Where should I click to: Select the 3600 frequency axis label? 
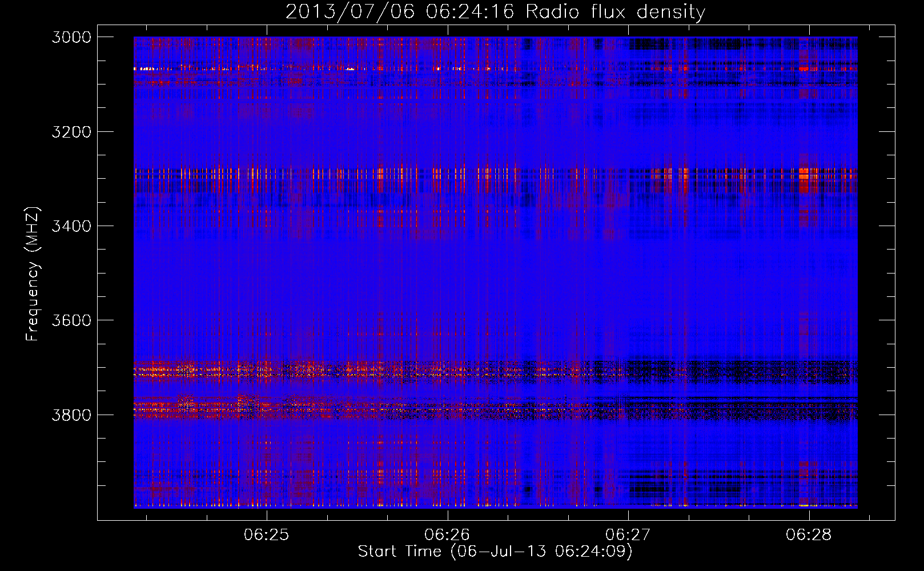(x=71, y=320)
